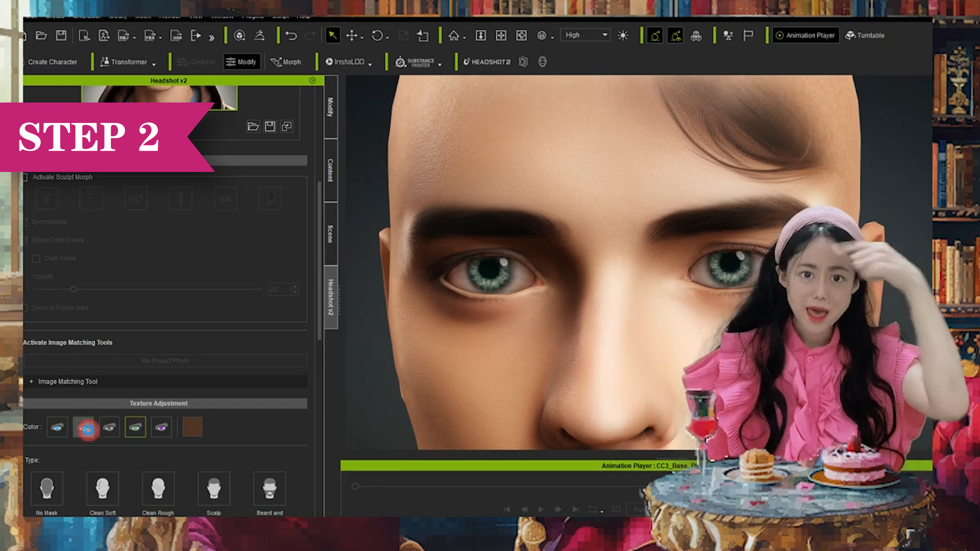Open the High quality dropdown
This screenshot has width=980, height=551.
click(x=585, y=35)
